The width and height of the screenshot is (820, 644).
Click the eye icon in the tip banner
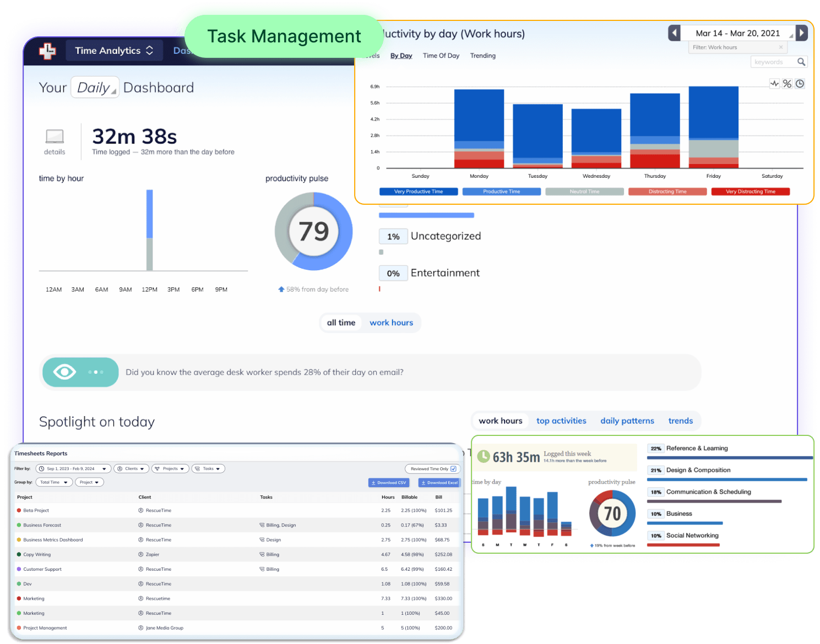[x=64, y=372]
